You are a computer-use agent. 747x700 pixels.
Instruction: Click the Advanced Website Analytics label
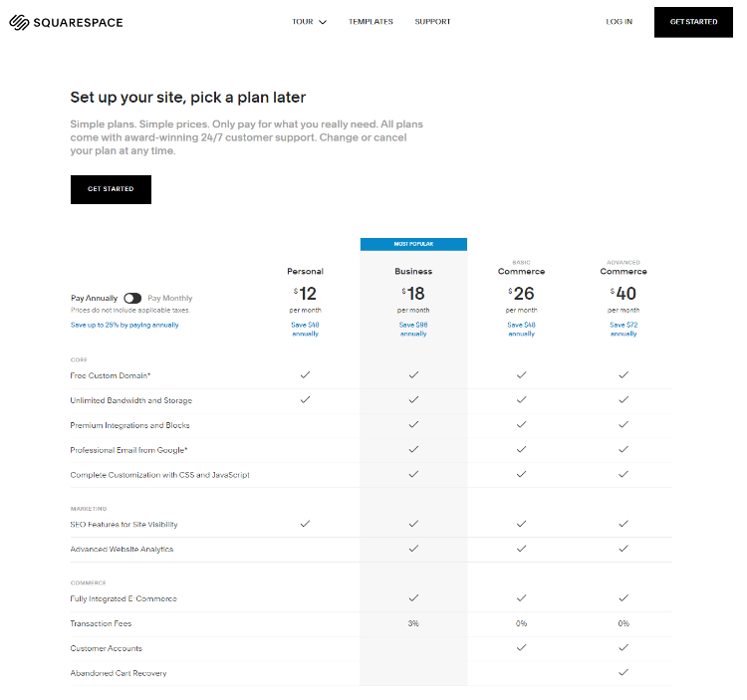tap(122, 549)
